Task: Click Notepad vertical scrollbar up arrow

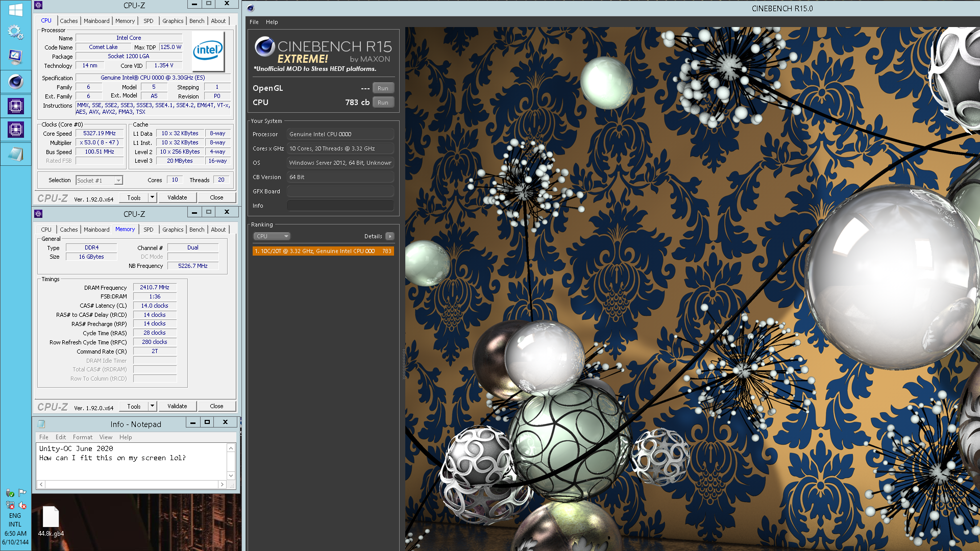Action: (231, 448)
